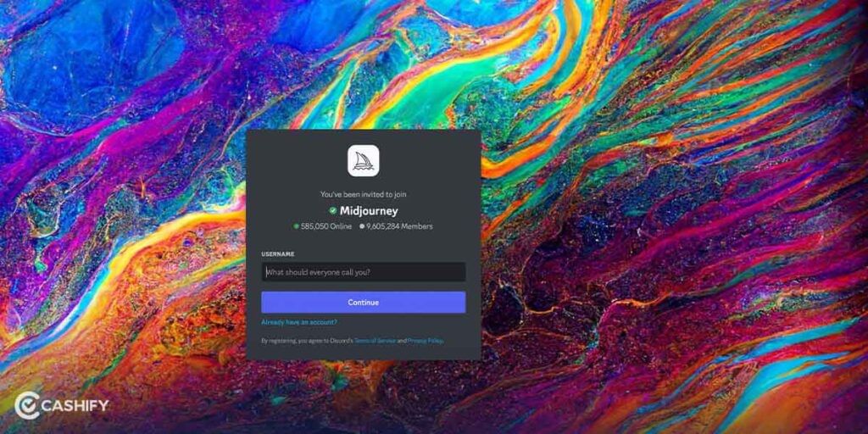The height and width of the screenshot is (434, 868).
Task: Click the 'Midjourney' server name
Action: [x=369, y=211]
